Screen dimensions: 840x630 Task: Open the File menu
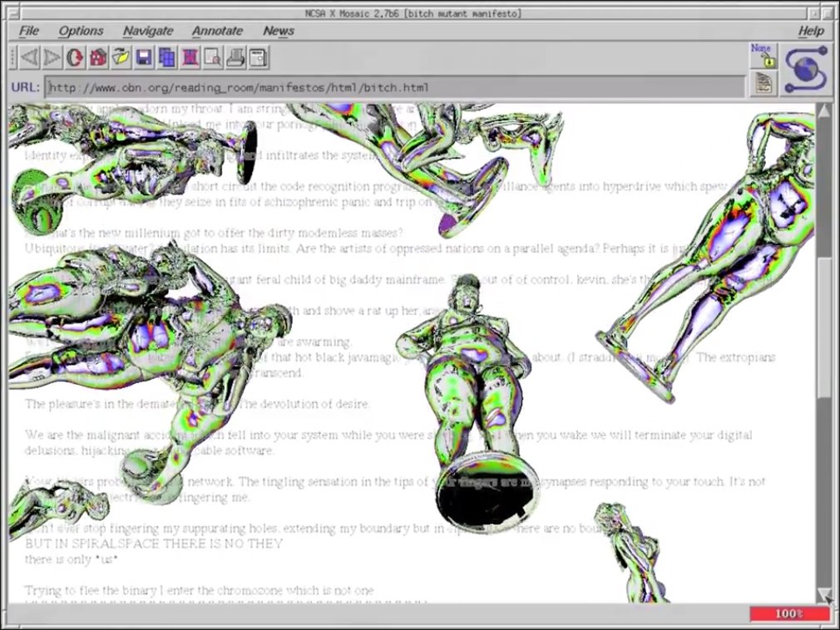coord(29,31)
